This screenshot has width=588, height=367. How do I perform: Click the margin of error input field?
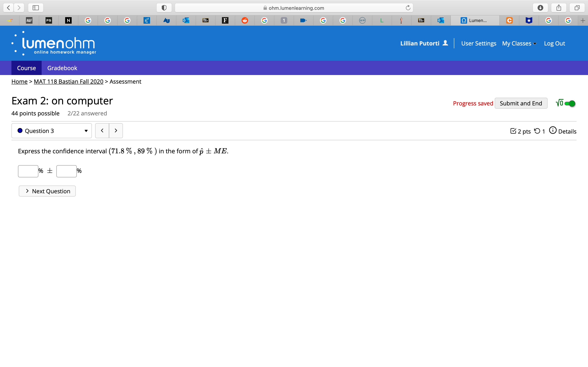pos(66,171)
